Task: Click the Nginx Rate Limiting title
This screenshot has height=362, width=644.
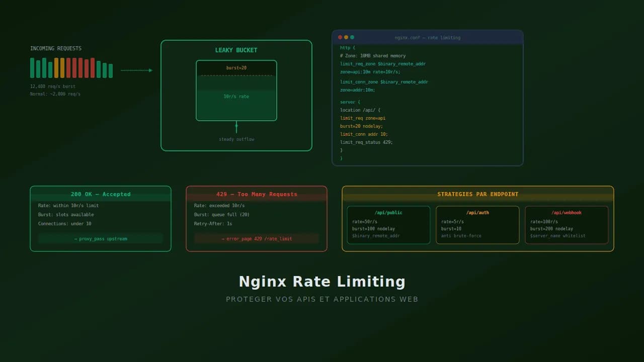Action: (x=321, y=282)
